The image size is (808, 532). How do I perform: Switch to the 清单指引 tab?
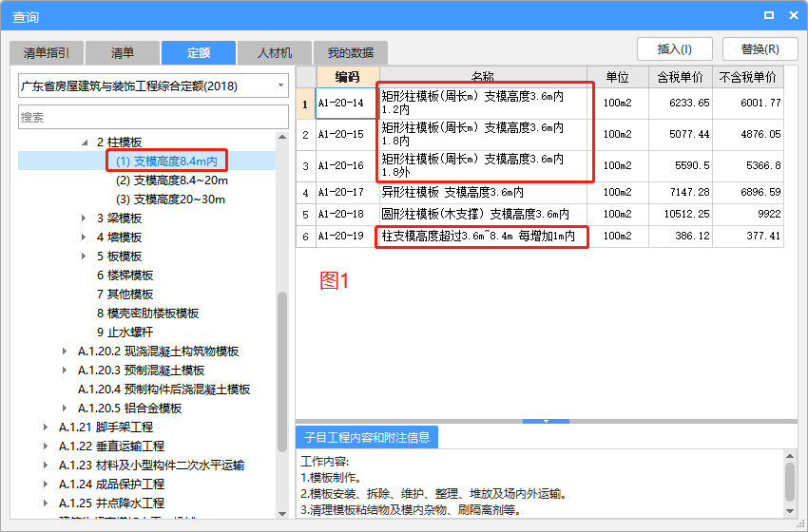(x=47, y=52)
